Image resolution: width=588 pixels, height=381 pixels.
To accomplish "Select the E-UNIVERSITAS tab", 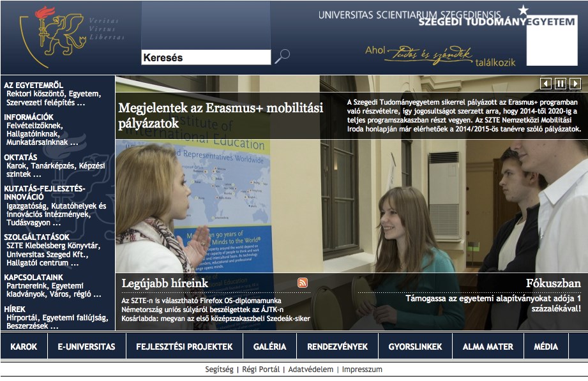I will coord(87,347).
